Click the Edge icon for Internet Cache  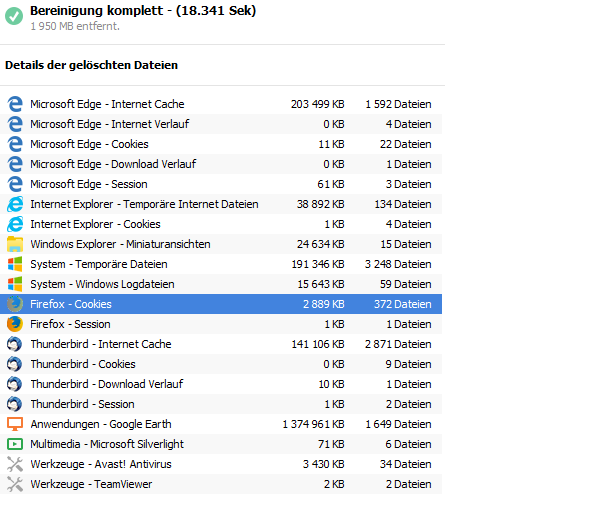(15, 104)
